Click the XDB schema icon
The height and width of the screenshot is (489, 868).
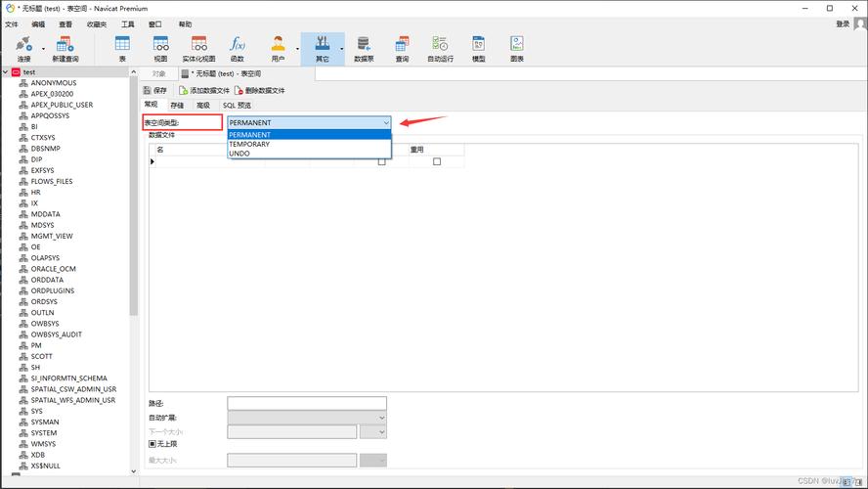(x=23, y=455)
